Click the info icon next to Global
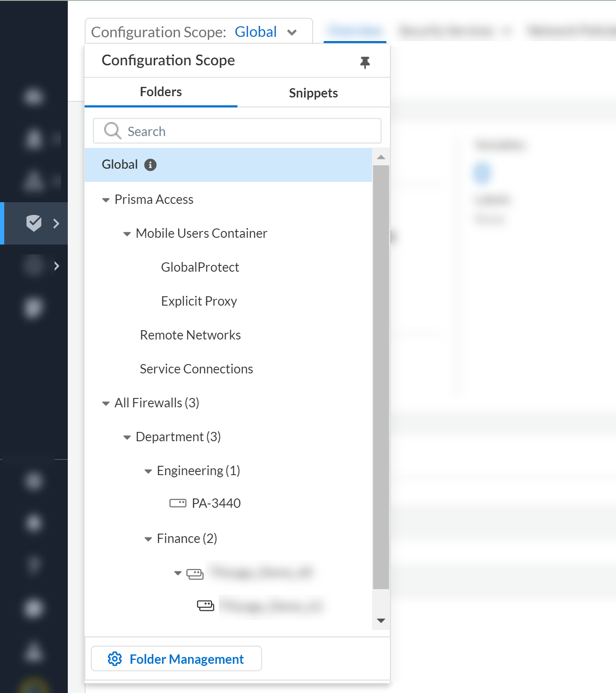Screen dimensions: 616x693 150,165
